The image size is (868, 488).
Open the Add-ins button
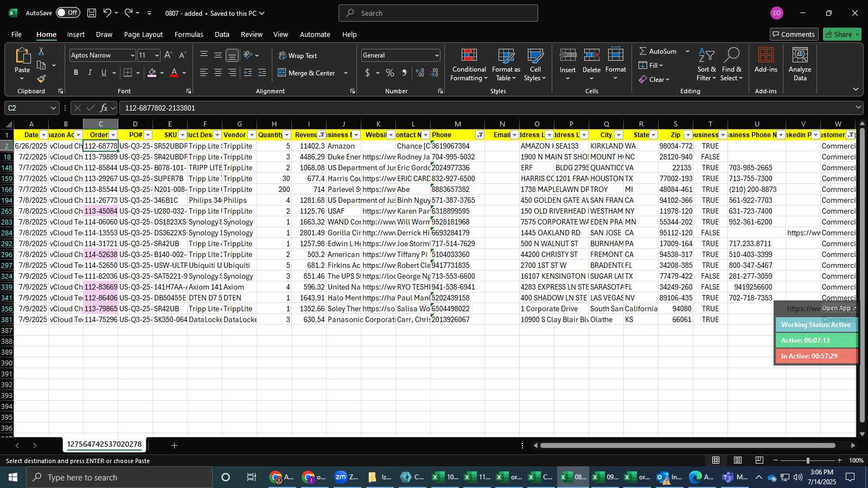coord(766,60)
